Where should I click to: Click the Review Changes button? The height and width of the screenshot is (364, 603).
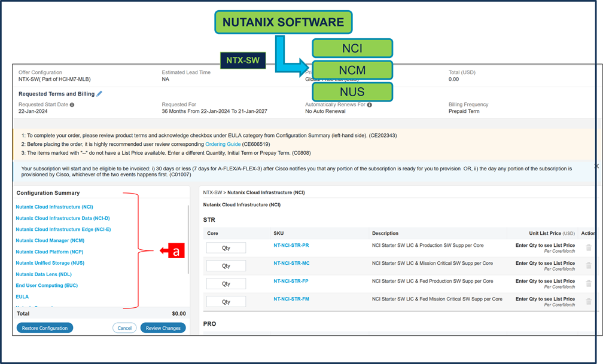163,328
